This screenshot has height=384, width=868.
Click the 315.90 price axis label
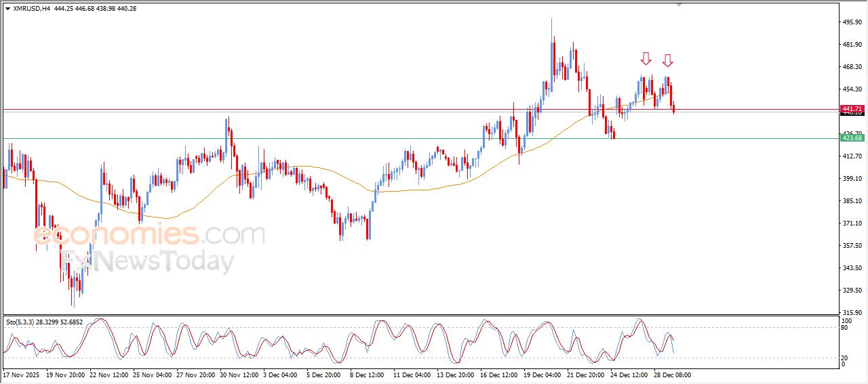point(852,313)
